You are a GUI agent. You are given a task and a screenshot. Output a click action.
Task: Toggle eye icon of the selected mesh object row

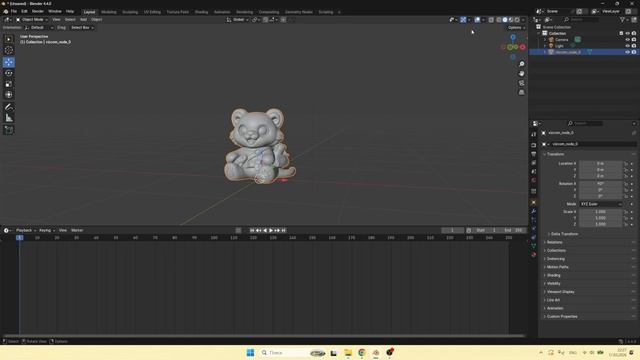(627, 52)
